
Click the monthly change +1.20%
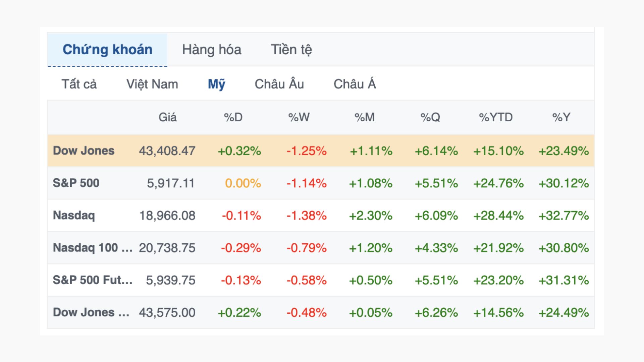tap(371, 248)
